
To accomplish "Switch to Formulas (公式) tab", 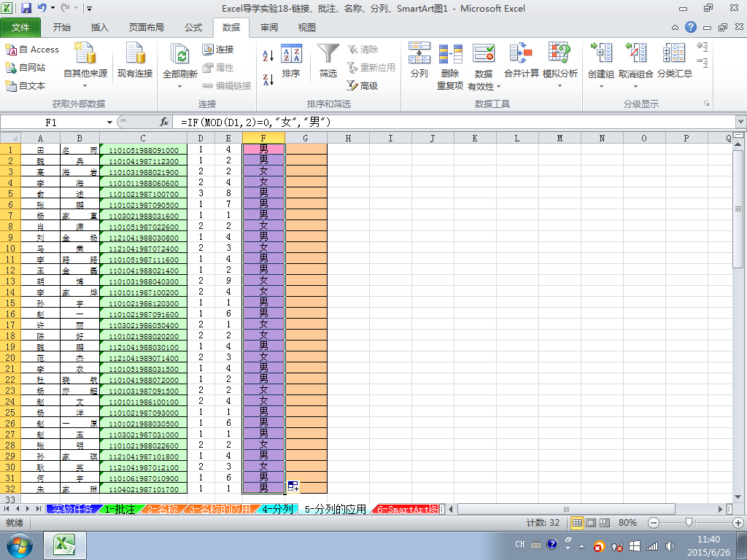I will pos(193,28).
